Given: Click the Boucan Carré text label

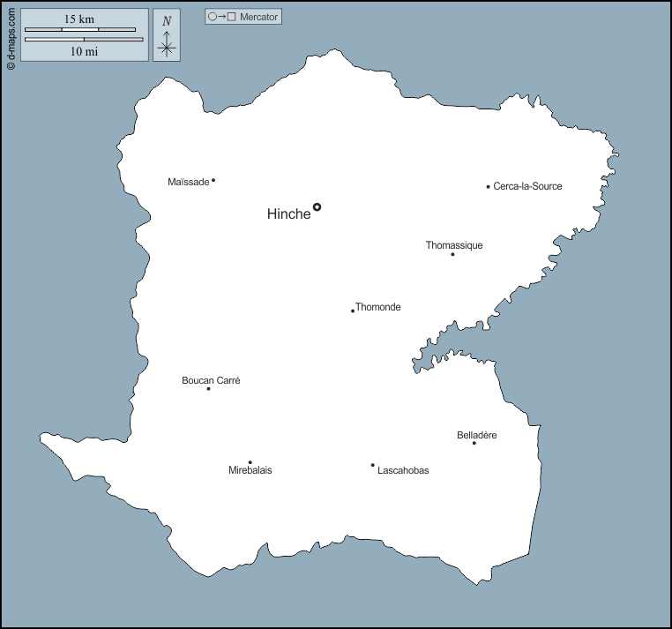Looking at the screenshot, I should pyautogui.click(x=211, y=380).
